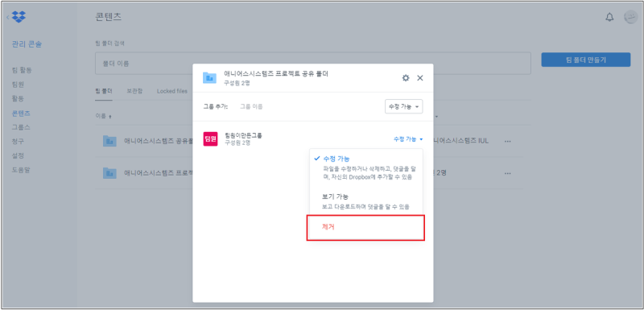The image size is (644, 310).
Task: Choose 제거 to remove the group
Action: point(365,228)
